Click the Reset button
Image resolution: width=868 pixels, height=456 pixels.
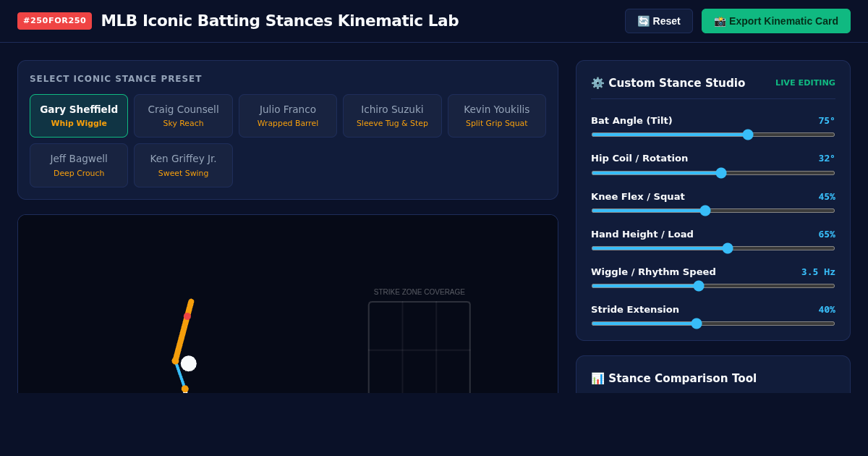658,21
